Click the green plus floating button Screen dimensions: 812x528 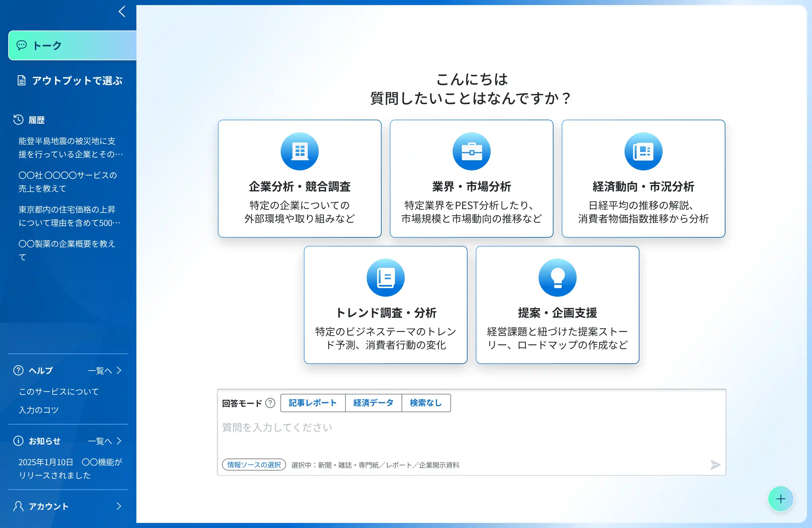(781, 498)
